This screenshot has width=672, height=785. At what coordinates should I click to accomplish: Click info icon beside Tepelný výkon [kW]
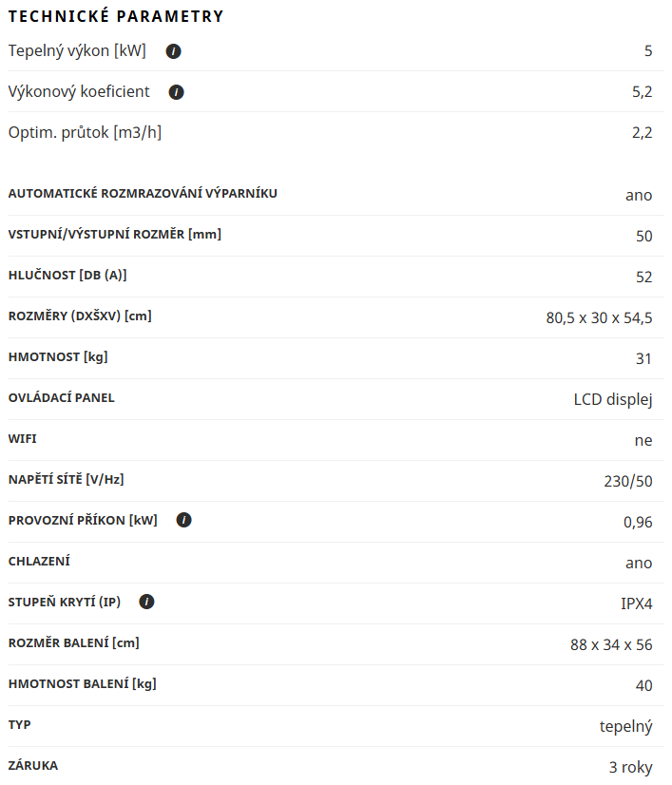point(173,51)
